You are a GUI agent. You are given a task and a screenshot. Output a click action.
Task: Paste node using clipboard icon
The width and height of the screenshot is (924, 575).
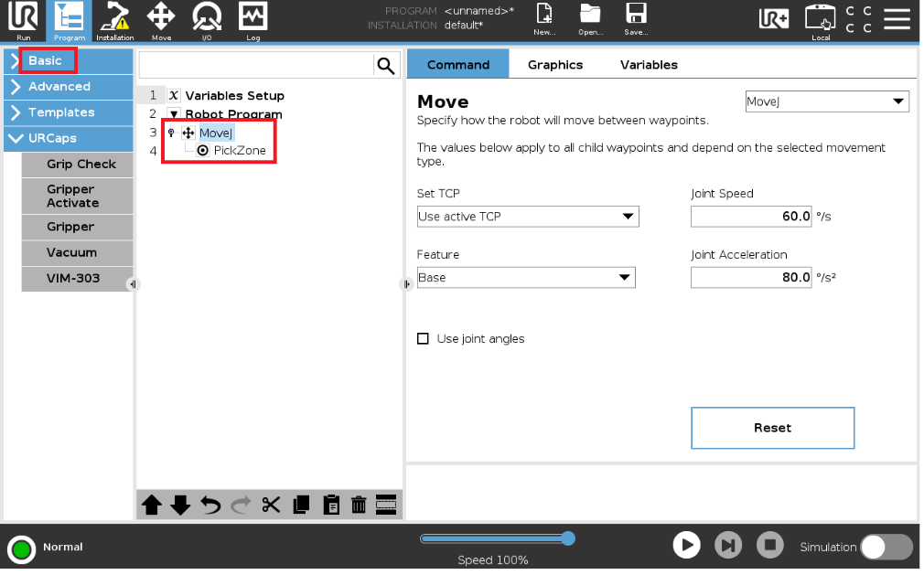point(331,505)
